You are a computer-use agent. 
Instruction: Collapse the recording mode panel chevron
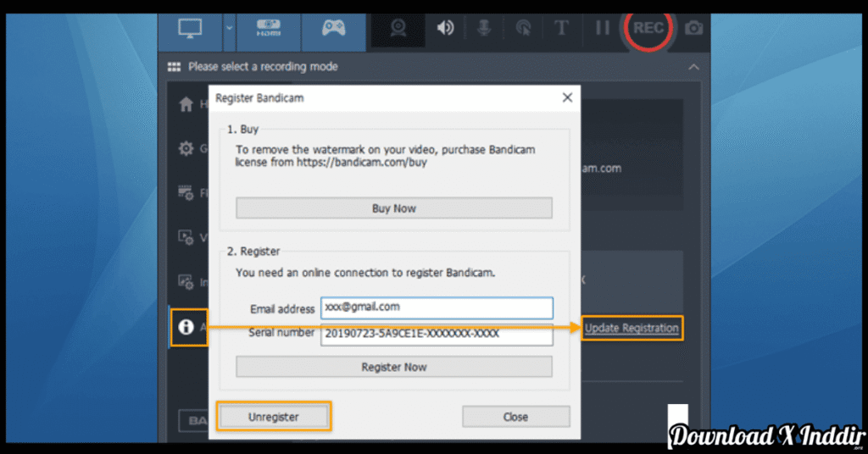pyautogui.click(x=694, y=67)
